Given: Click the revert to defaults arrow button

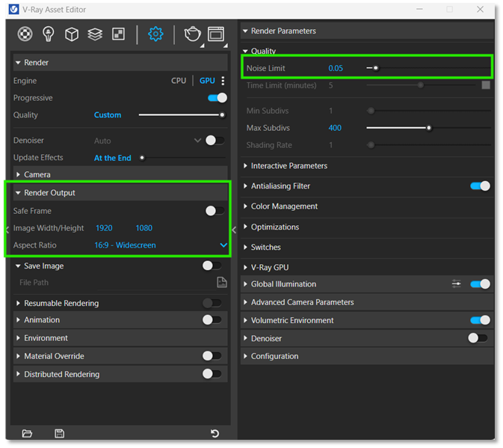Looking at the screenshot, I should pos(215,434).
